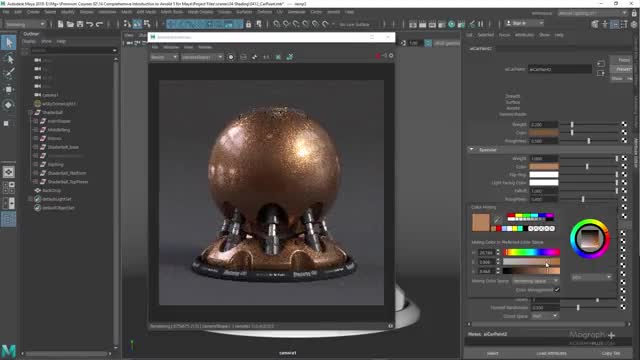This screenshot has width=640, height=360.
Task: Expand the ShaderBall group in Outliner
Action: [x=30, y=112]
